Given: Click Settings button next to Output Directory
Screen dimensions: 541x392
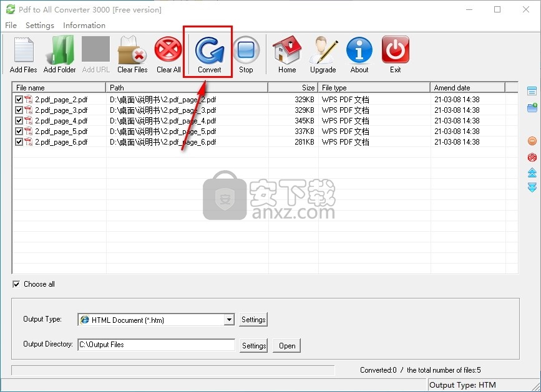Looking at the screenshot, I should (253, 345).
